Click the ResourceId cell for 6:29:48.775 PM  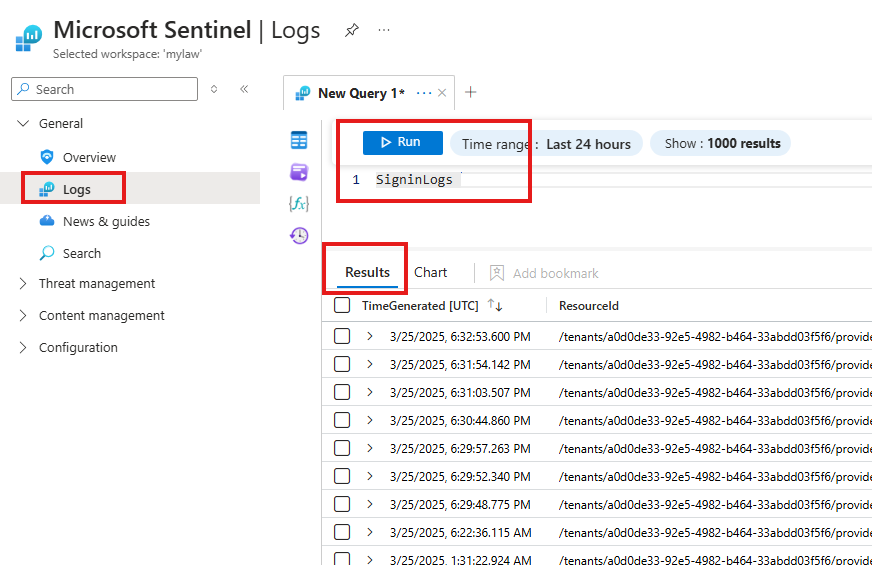tap(715, 504)
